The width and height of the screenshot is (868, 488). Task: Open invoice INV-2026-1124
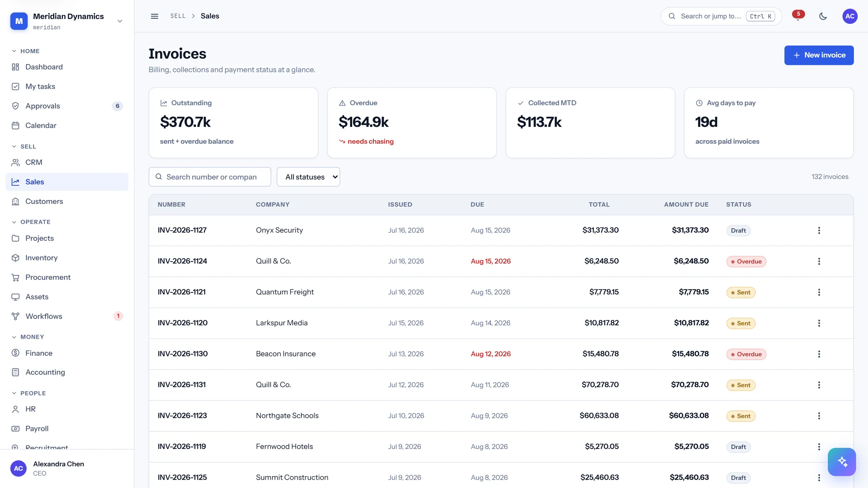pos(182,261)
